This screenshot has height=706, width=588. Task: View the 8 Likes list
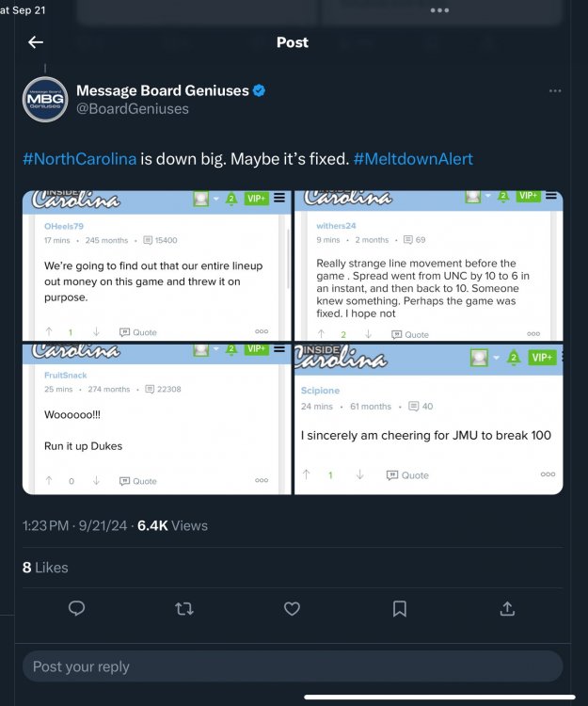click(45, 568)
